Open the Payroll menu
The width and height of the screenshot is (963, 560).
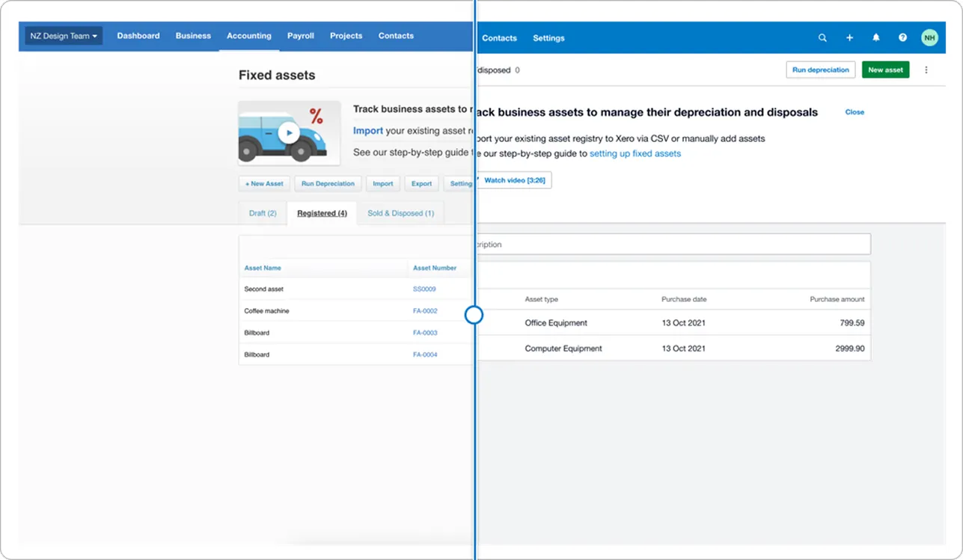tap(301, 36)
